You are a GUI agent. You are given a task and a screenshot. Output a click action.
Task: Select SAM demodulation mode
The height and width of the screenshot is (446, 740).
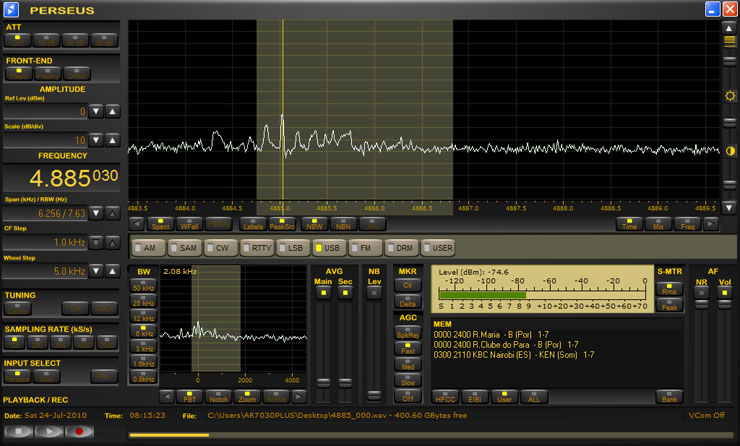pyautogui.click(x=184, y=248)
